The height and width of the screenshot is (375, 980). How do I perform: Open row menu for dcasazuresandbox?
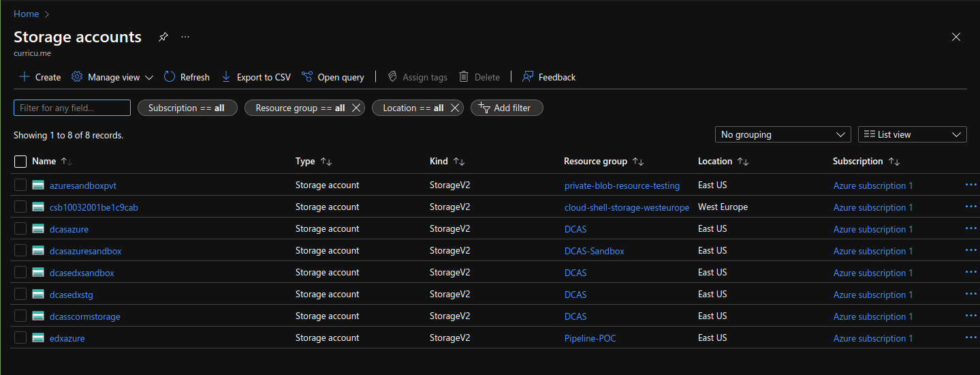tap(971, 250)
